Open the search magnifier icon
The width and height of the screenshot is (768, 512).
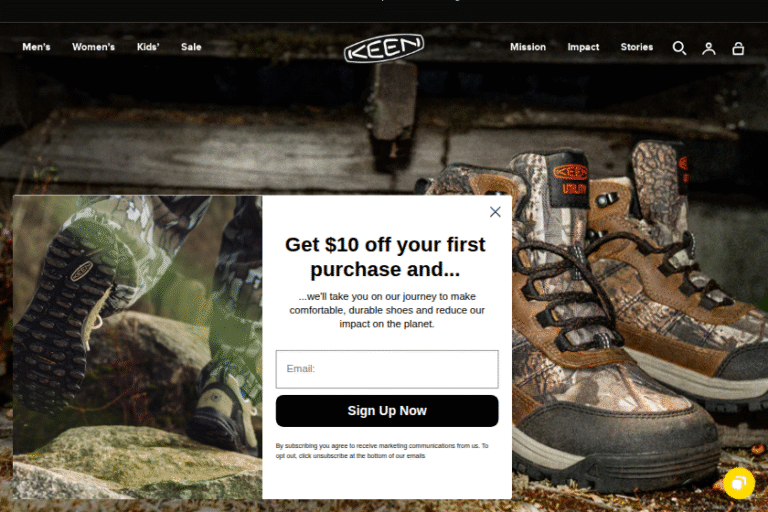coord(679,48)
